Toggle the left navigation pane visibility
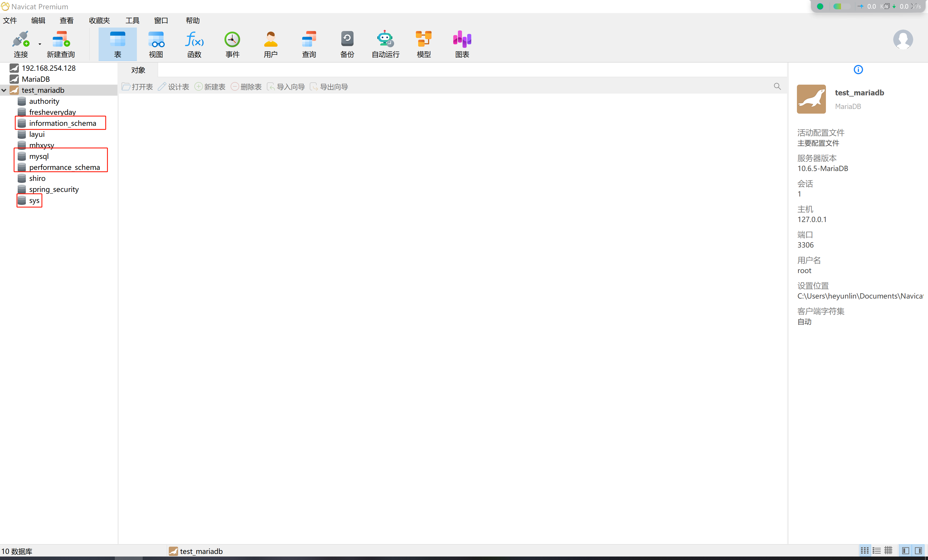 (x=905, y=551)
